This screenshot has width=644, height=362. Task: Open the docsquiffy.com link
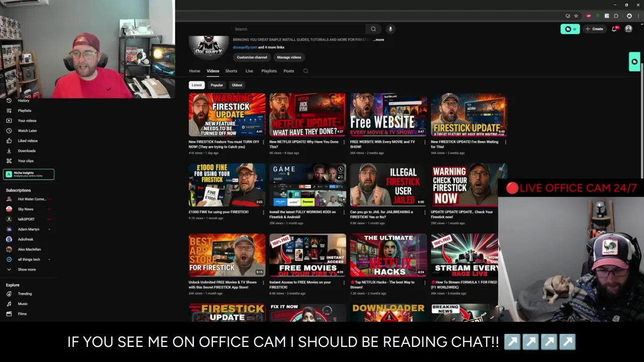pyautogui.click(x=245, y=47)
